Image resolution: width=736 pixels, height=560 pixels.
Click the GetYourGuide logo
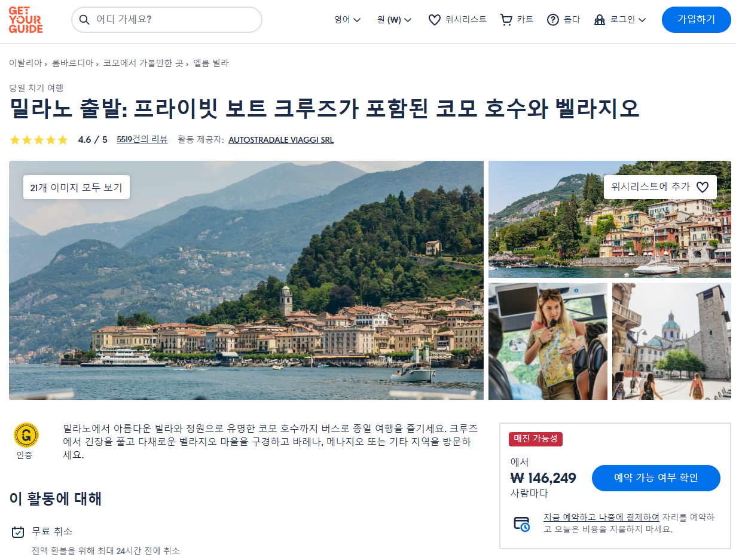(26, 20)
